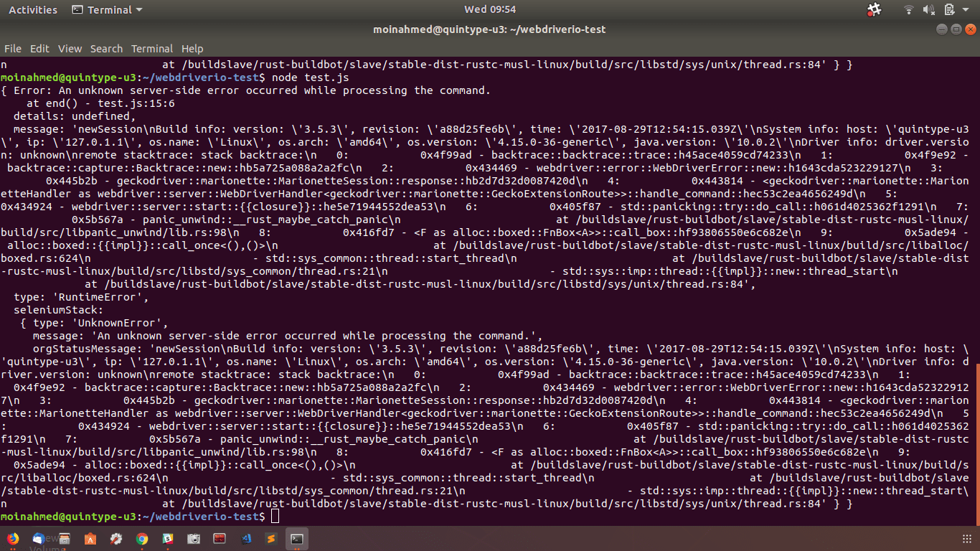
Task: Open Thunderbird mail from the dock
Action: pos(39,538)
